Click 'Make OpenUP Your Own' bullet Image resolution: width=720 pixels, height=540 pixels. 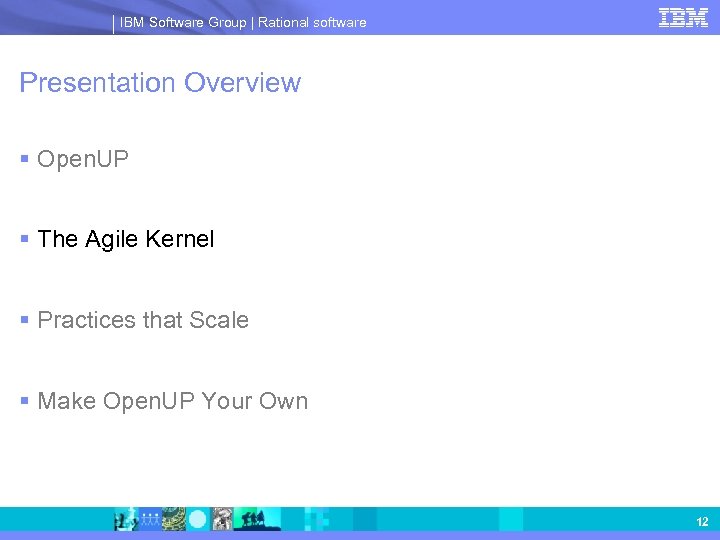coord(173,401)
